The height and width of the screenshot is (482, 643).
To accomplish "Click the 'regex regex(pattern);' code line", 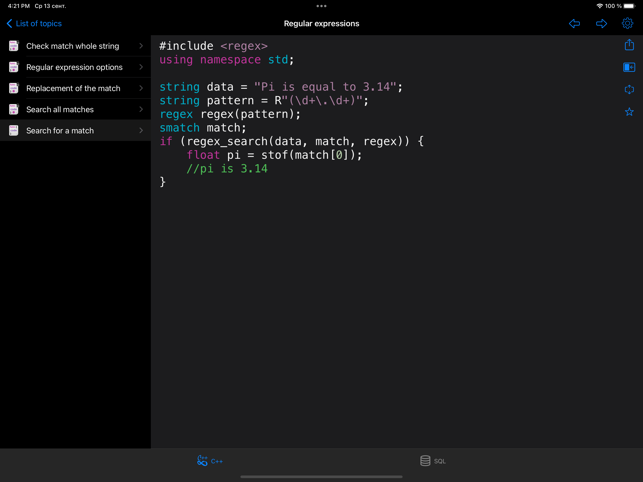I will (x=230, y=114).
